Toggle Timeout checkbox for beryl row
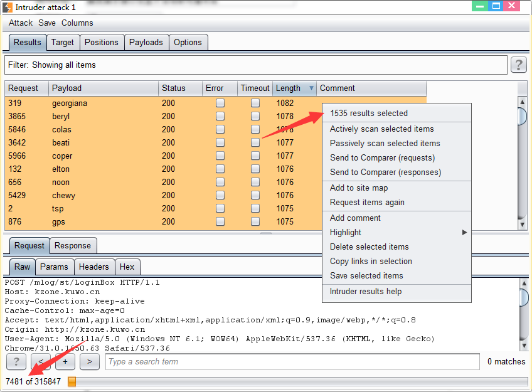532x392 pixels. (x=255, y=116)
